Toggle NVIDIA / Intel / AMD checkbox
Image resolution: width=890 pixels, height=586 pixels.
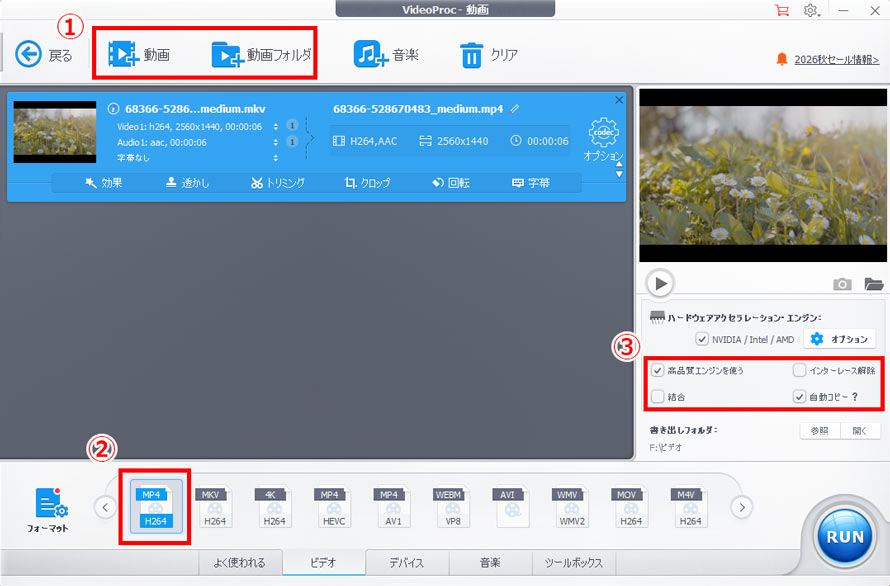coord(702,339)
